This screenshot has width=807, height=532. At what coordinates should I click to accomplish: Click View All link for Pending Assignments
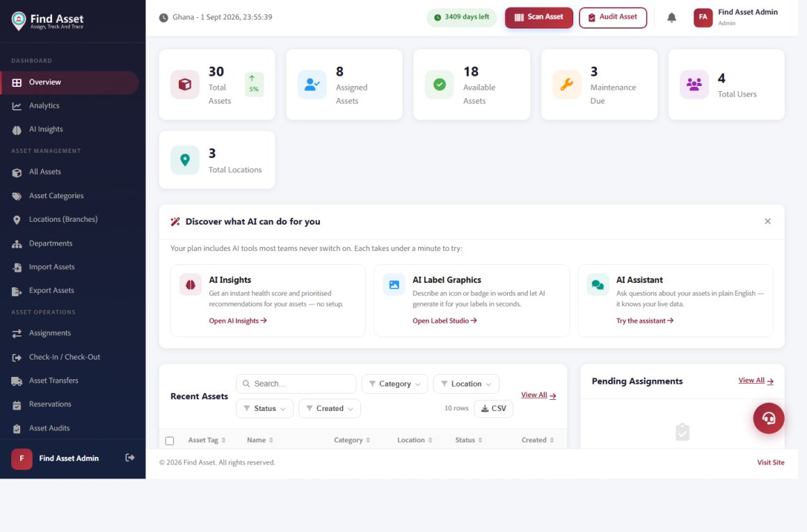(756, 380)
